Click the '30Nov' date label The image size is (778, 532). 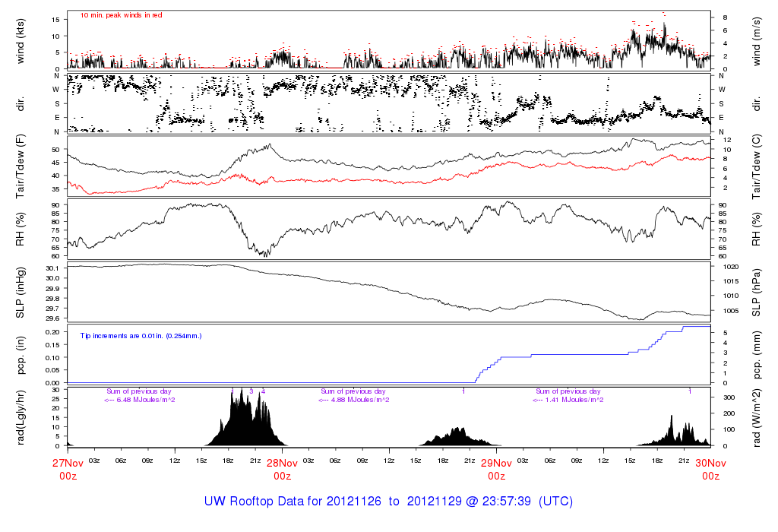pyautogui.click(x=710, y=463)
